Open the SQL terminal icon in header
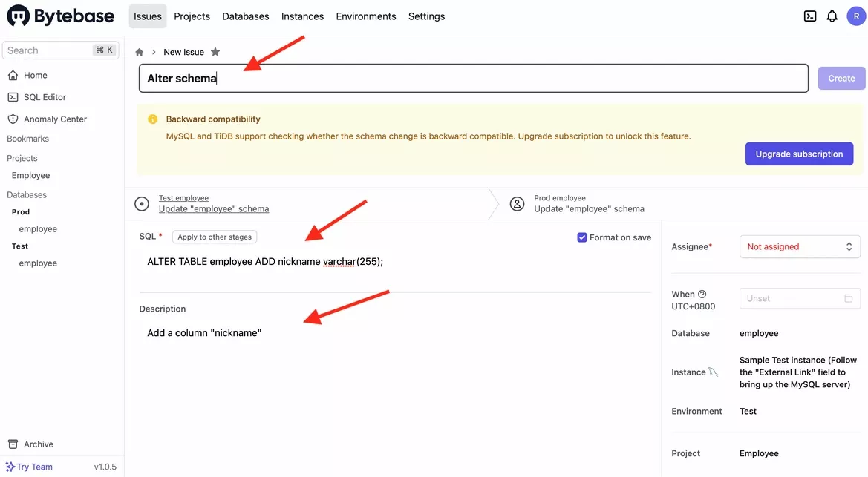This screenshot has width=868, height=477. pos(810,16)
